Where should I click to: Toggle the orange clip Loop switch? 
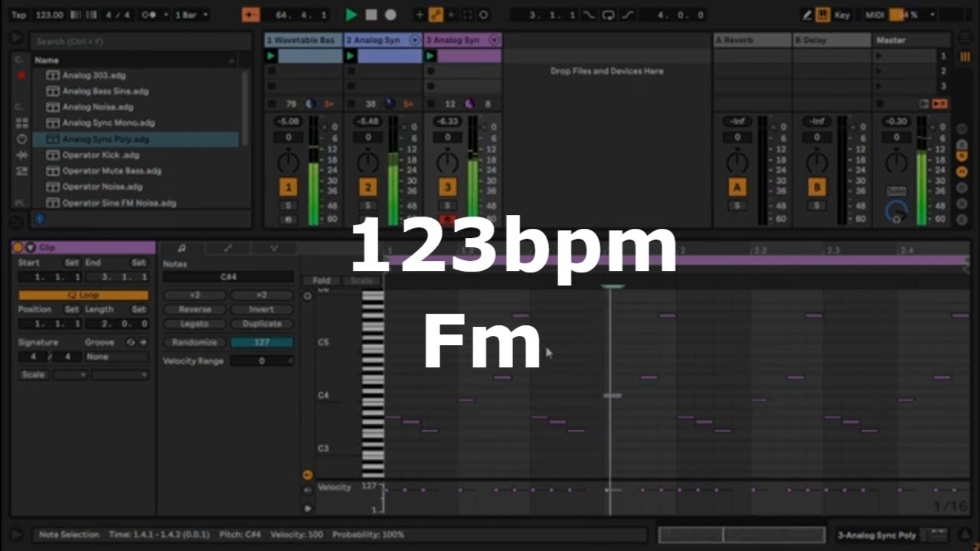(x=83, y=295)
